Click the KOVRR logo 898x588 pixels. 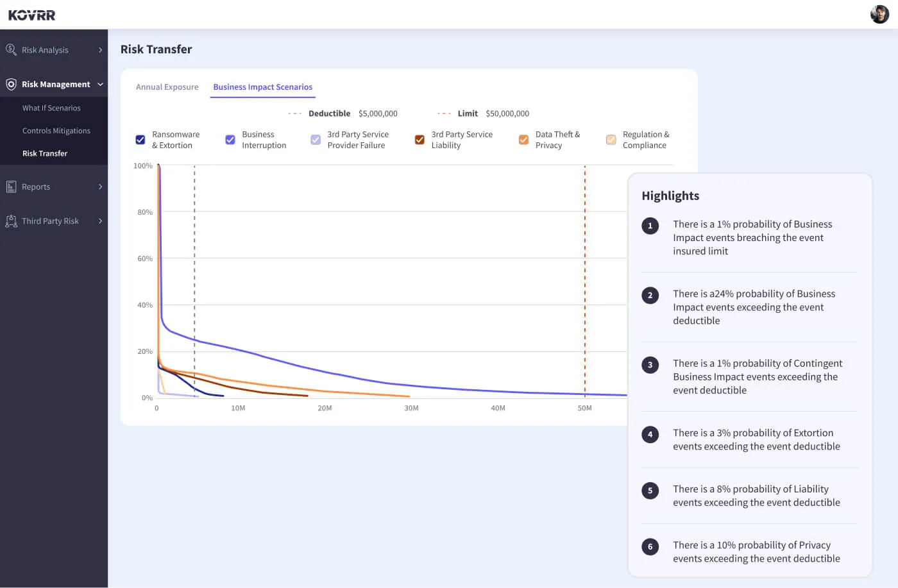pos(31,14)
